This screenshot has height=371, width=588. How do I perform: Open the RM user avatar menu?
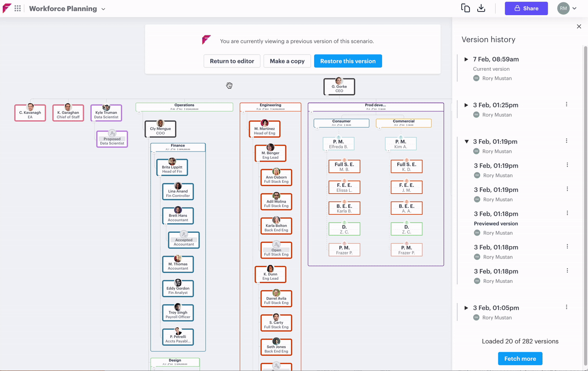566,8
